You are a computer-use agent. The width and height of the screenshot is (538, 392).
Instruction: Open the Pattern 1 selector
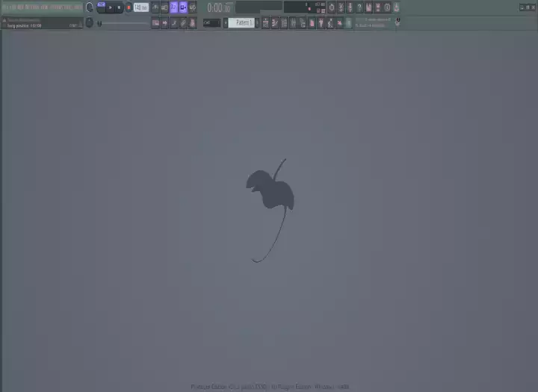pos(241,23)
